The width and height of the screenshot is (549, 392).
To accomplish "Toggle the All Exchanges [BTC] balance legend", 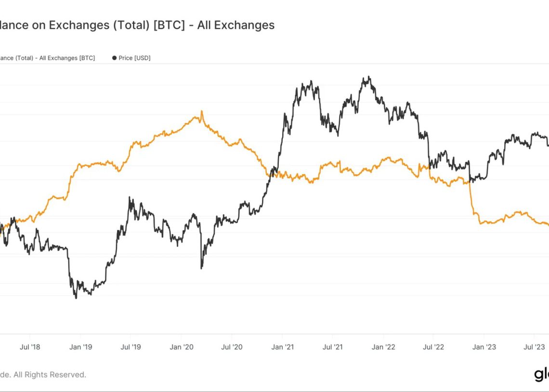I will coord(47,58).
